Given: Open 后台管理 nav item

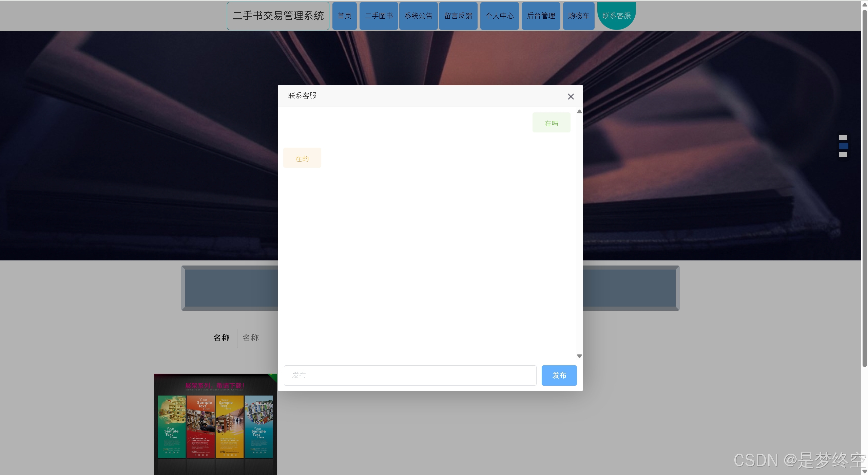Looking at the screenshot, I should (x=540, y=16).
